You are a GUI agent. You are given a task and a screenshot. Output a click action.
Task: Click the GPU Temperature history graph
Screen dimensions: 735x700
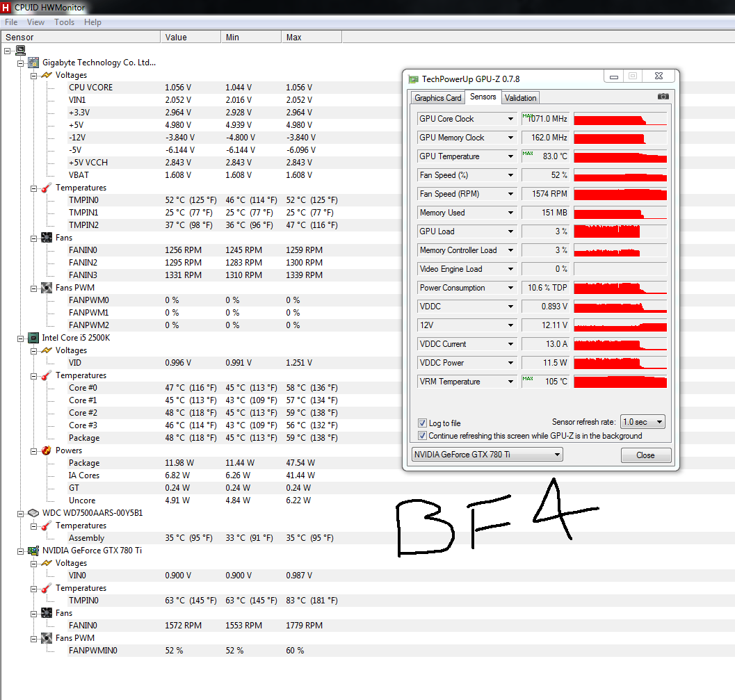pos(620,156)
